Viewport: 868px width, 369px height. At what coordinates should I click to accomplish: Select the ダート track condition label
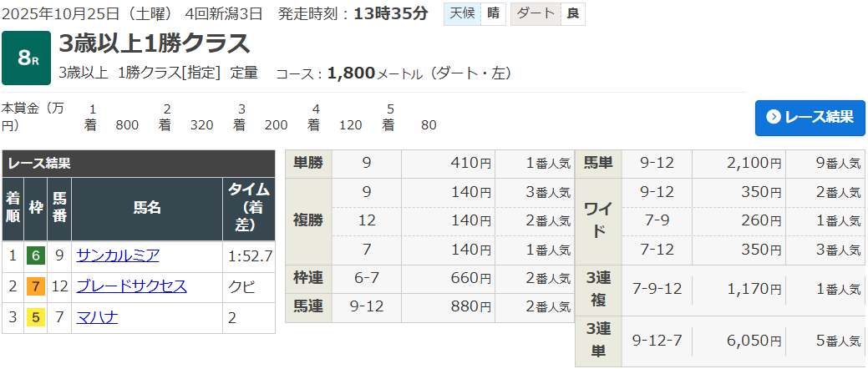pyautogui.click(x=536, y=14)
